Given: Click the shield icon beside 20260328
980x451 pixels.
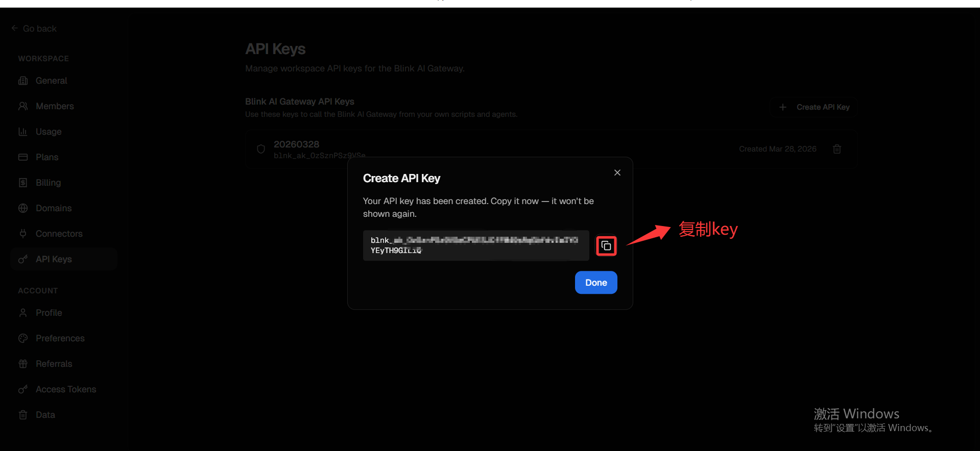Looking at the screenshot, I should [x=261, y=149].
